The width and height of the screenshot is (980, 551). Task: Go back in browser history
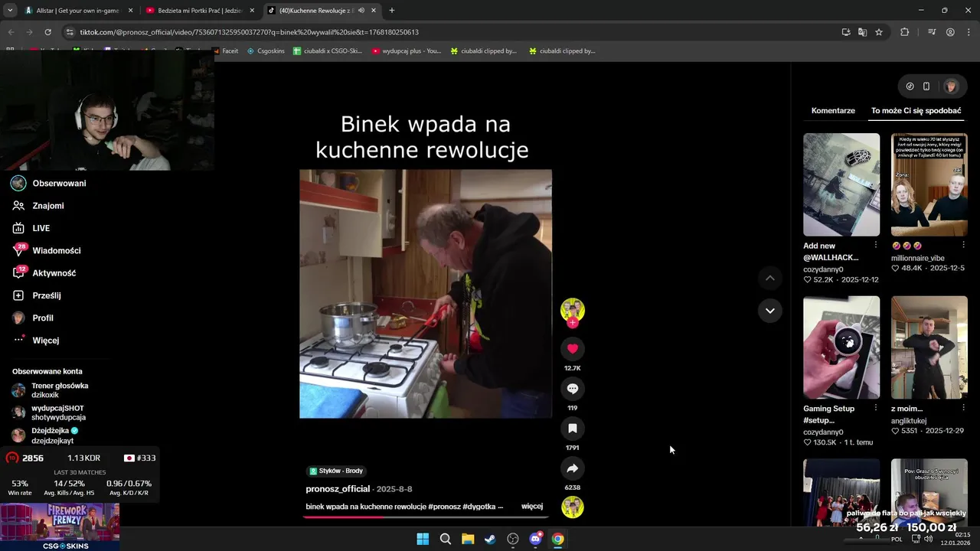click(11, 32)
